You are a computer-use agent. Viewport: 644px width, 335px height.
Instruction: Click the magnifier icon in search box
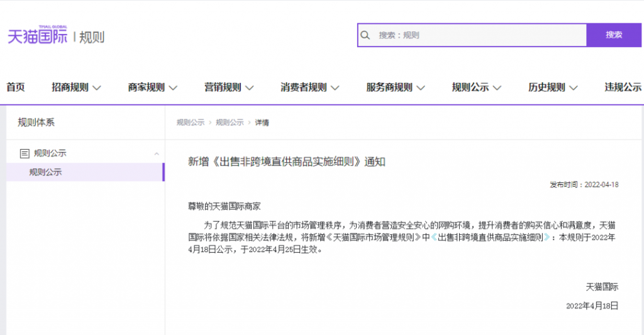[x=365, y=35]
